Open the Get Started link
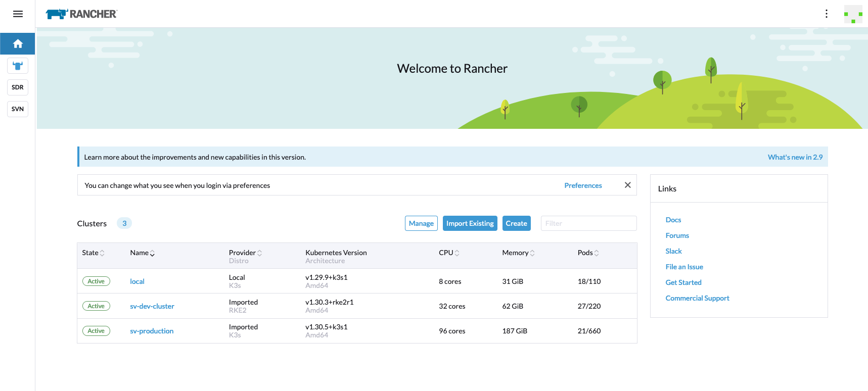868x391 pixels. tap(683, 282)
